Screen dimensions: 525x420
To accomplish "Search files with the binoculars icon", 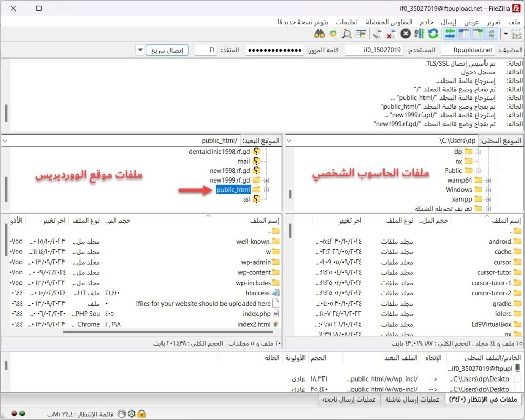I will (319, 33).
